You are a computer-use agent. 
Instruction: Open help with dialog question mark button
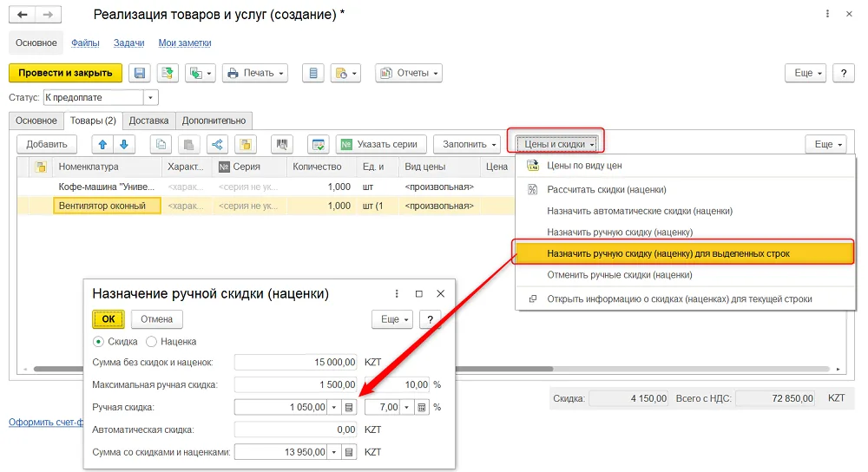pos(431,319)
